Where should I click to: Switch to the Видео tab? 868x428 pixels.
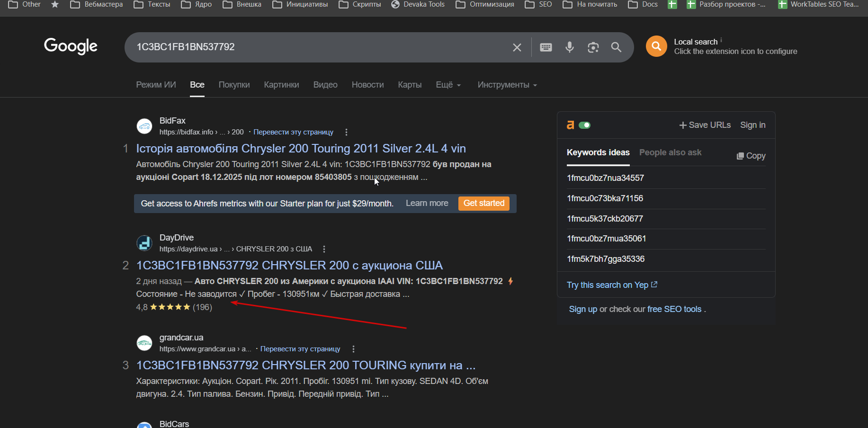tap(325, 85)
